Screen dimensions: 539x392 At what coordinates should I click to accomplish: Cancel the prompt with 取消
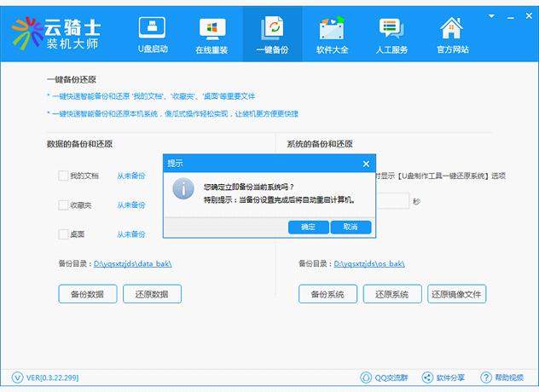pyautogui.click(x=351, y=228)
